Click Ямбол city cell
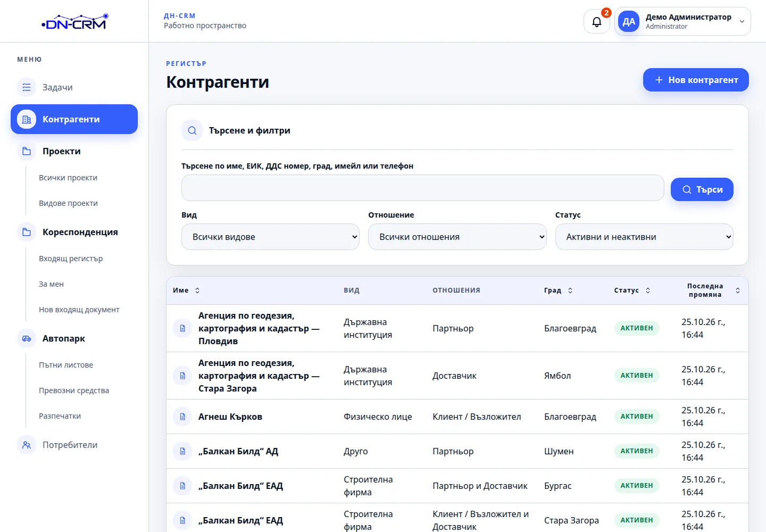 [x=557, y=376]
